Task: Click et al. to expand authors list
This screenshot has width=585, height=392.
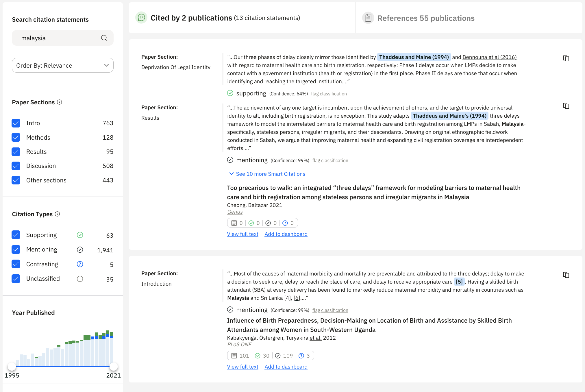Action: (315, 338)
